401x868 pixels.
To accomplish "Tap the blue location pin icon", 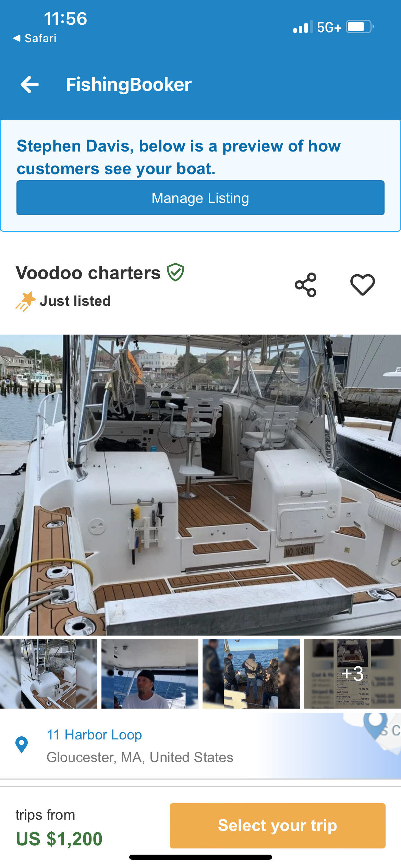I will [x=22, y=745].
